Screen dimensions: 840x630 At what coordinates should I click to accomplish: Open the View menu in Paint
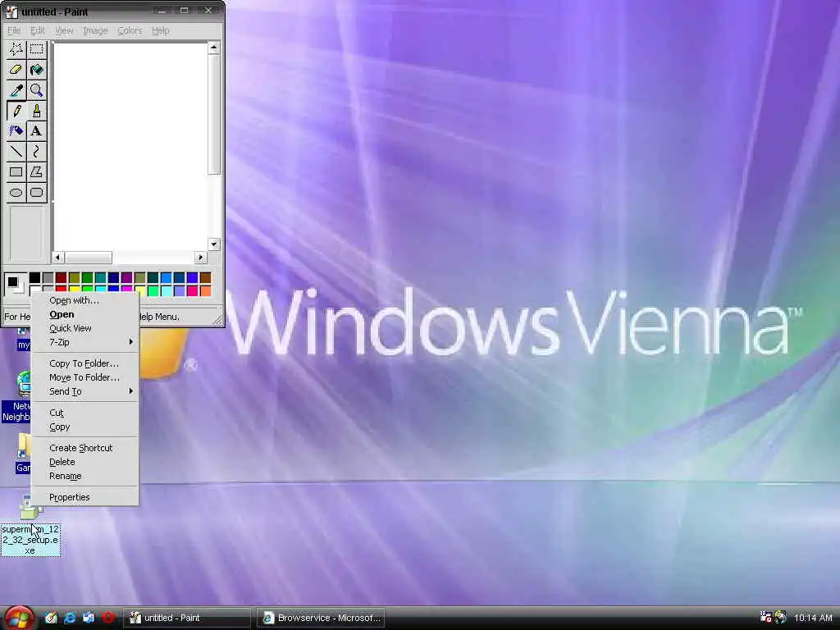point(64,30)
